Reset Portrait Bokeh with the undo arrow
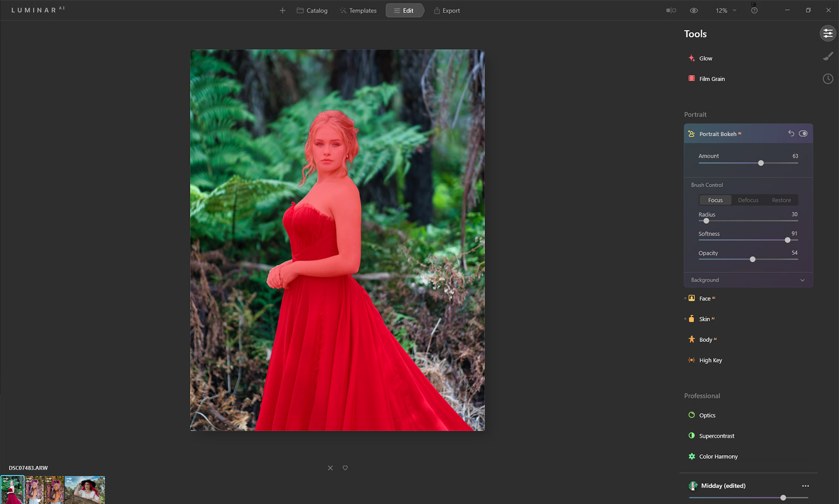The height and width of the screenshot is (504, 839). click(791, 134)
